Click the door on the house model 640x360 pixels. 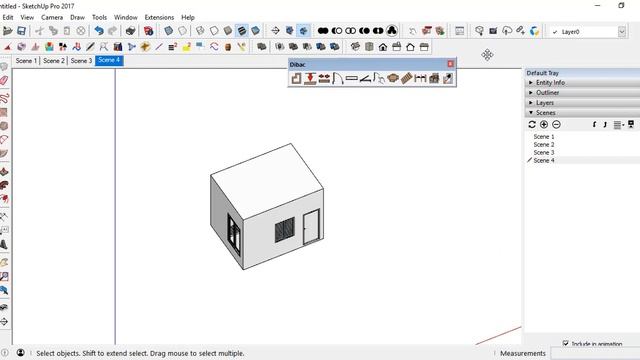[311, 227]
